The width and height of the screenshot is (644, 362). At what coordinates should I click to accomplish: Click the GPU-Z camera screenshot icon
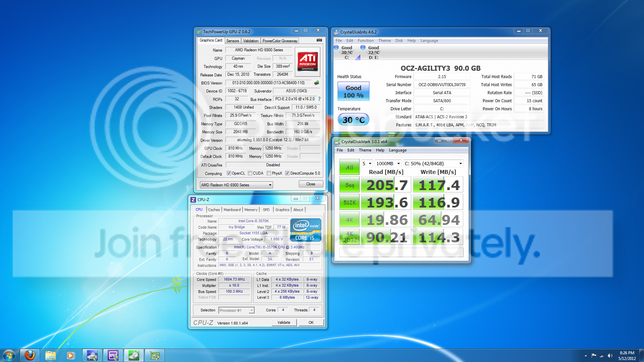(319, 40)
